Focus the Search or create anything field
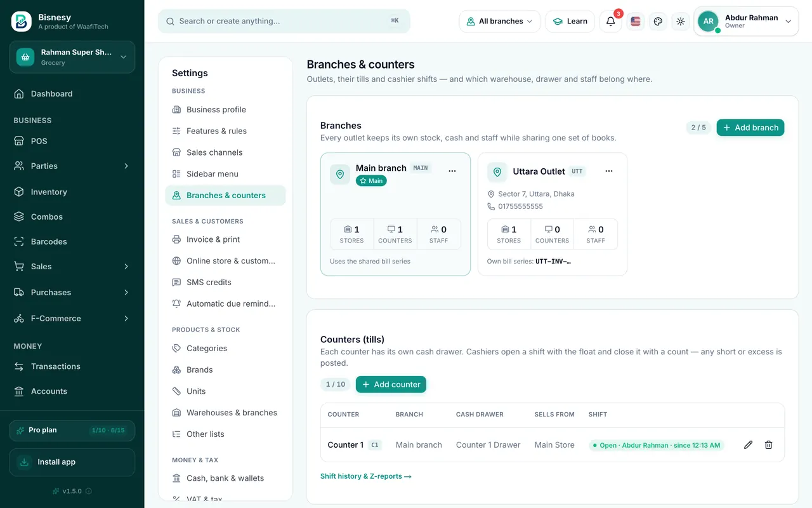Image resolution: width=812 pixels, height=508 pixels. click(284, 21)
